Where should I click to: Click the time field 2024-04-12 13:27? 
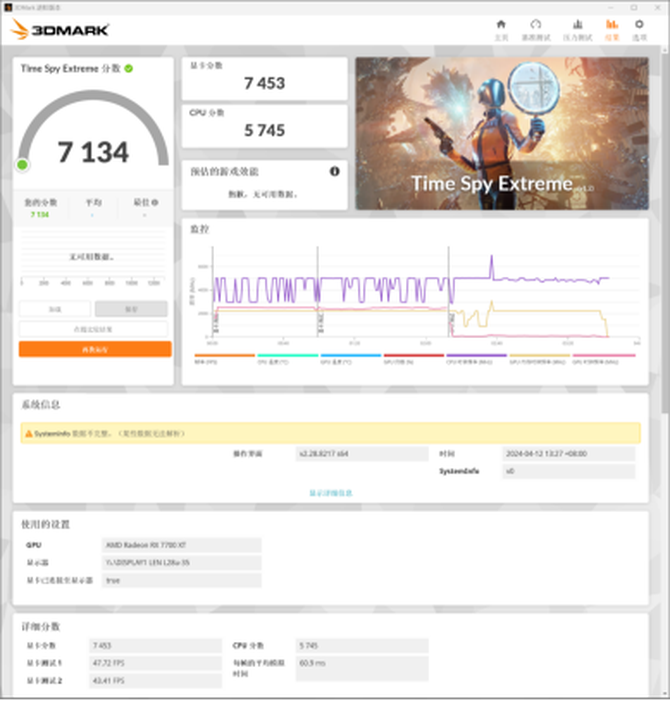[x=569, y=454]
